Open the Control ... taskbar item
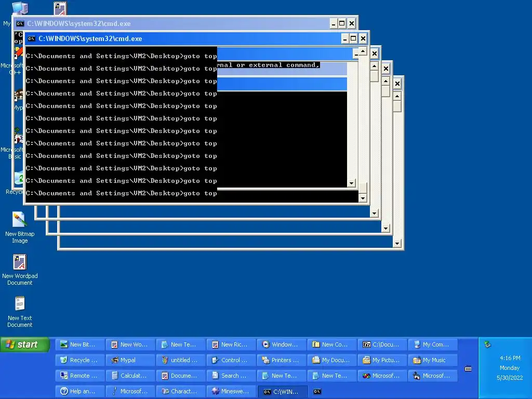532x399 pixels. click(231, 360)
